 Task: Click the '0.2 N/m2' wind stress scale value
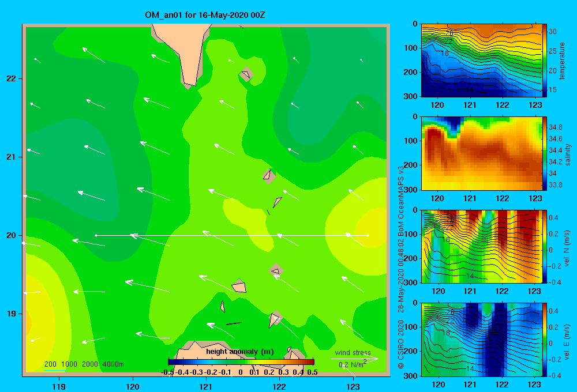[x=352, y=364]
